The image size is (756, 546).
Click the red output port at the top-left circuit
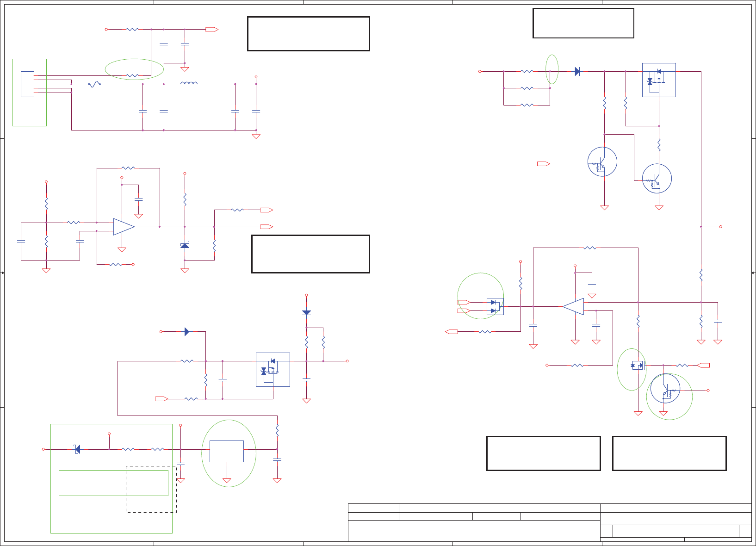pyautogui.click(x=212, y=30)
